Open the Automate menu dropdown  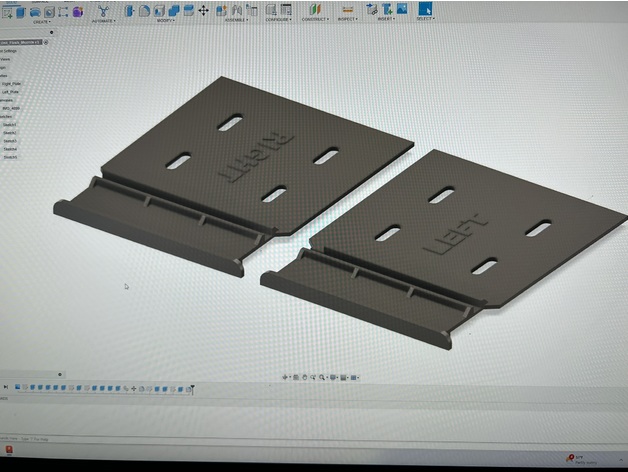(x=103, y=20)
